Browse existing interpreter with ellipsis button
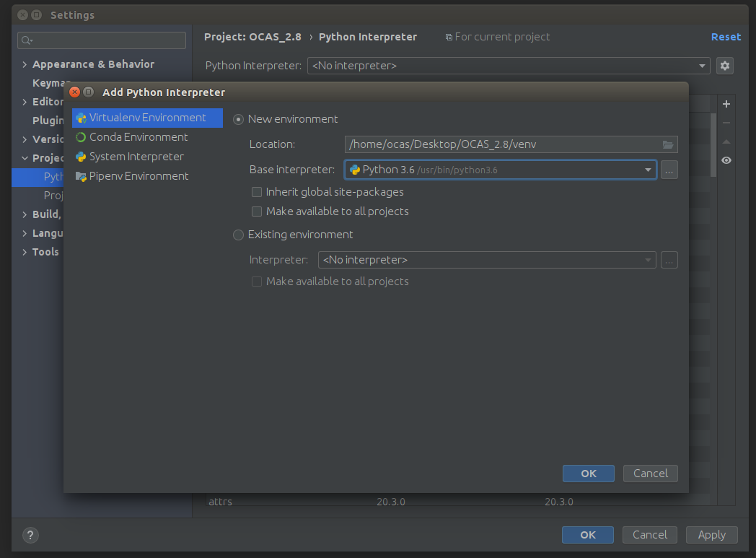The width and height of the screenshot is (756, 558). (x=669, y=261)
